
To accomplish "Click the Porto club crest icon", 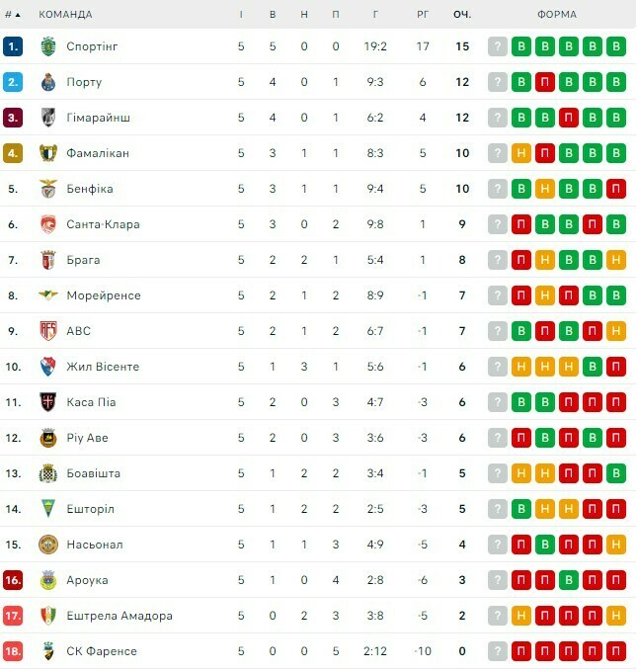I will 47,82.
